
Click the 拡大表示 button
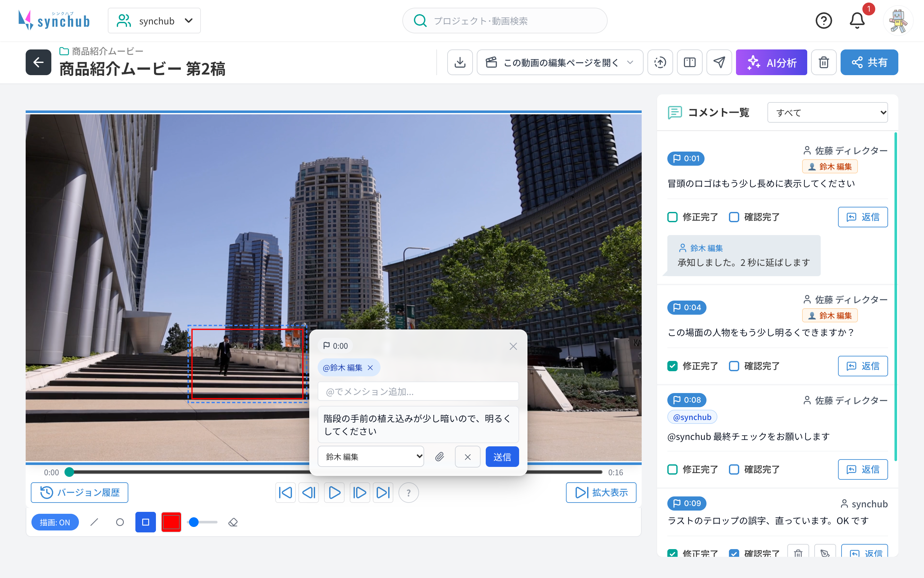click(x=601, y=493)
